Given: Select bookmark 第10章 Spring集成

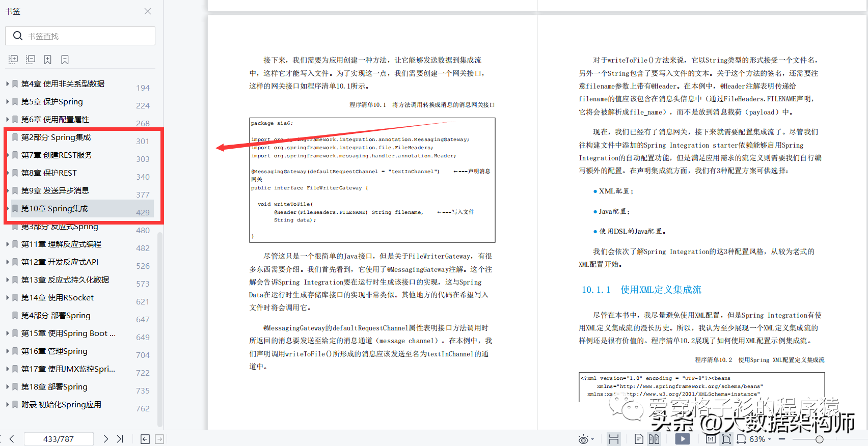Looking at the screenshot, I should [55, 208].
